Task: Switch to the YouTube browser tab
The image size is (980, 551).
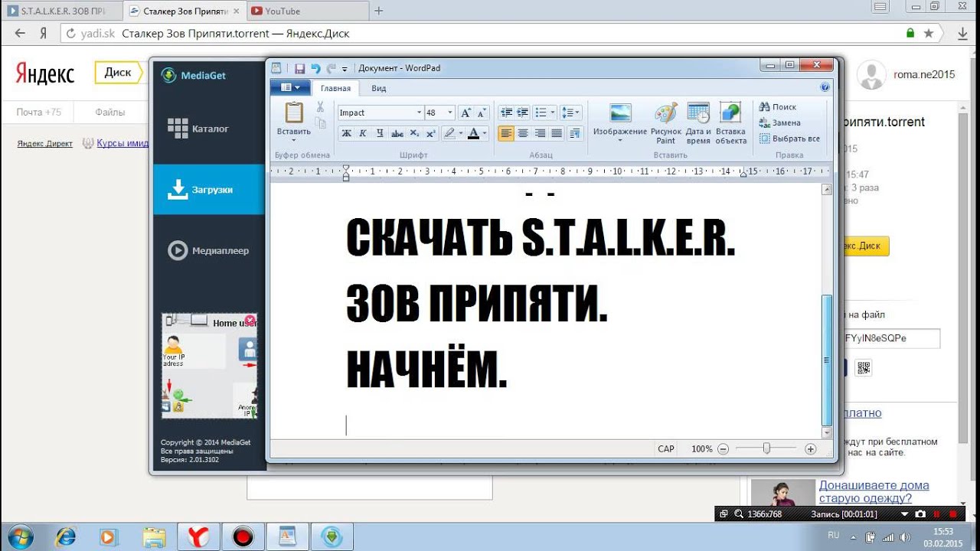Action: click(305, 11)
